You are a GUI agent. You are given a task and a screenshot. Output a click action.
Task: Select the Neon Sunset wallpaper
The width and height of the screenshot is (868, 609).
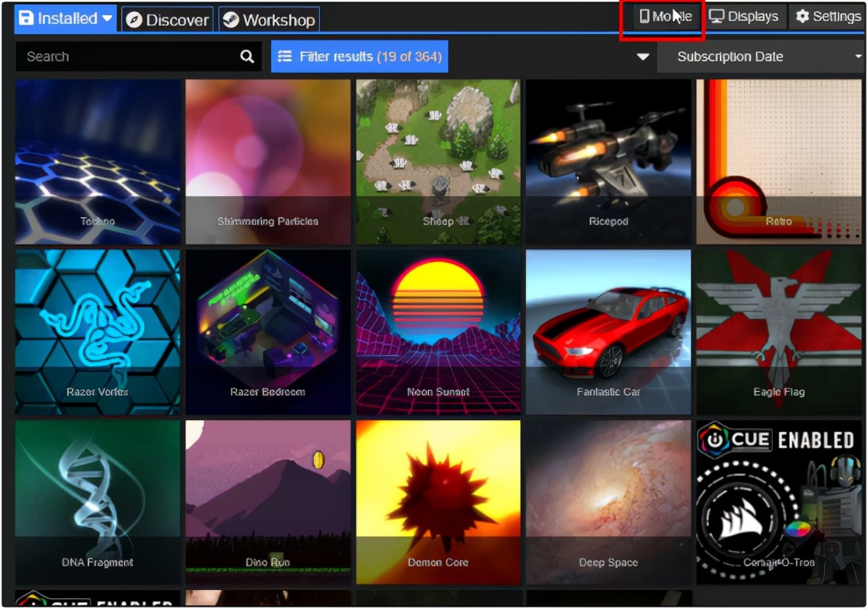[x=438, y=333]
